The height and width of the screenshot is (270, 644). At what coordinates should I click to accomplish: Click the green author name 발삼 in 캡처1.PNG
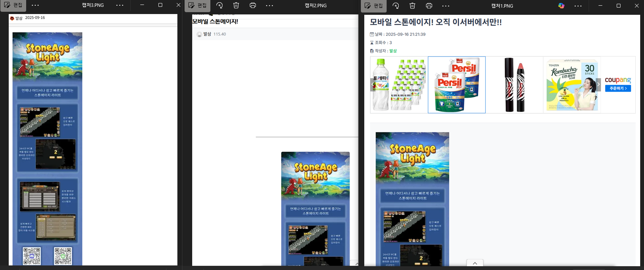[393, 51]
